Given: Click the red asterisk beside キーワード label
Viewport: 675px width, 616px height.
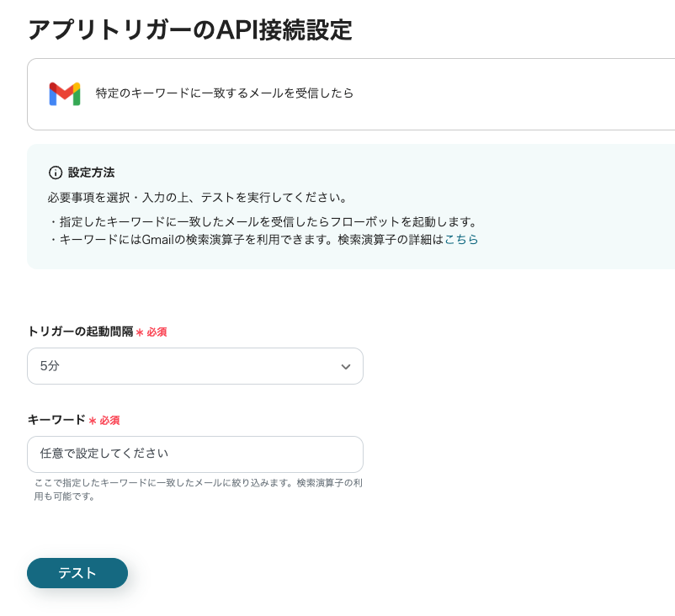Looking at the screenshot, I should point(93,420).
